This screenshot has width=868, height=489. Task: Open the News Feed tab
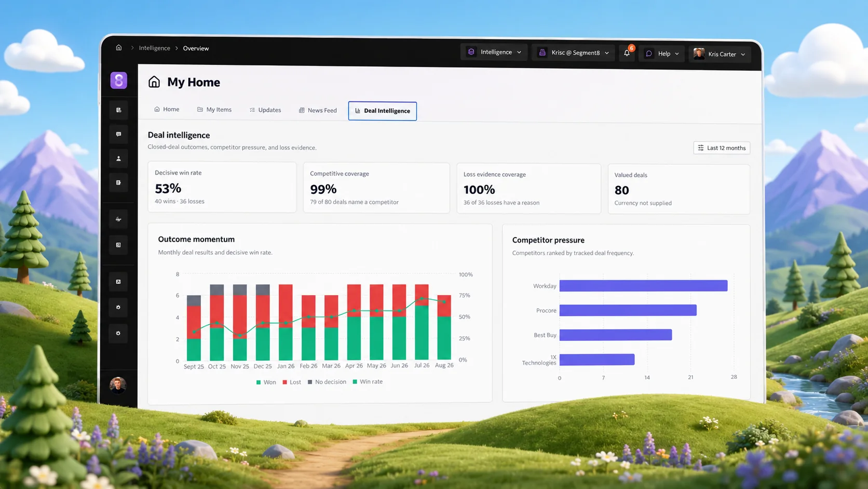click(318, 110)
